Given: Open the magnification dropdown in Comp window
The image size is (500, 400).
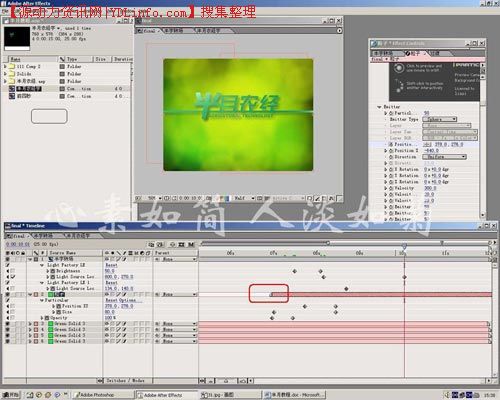Looking at the screenshot, I should 154,198.
